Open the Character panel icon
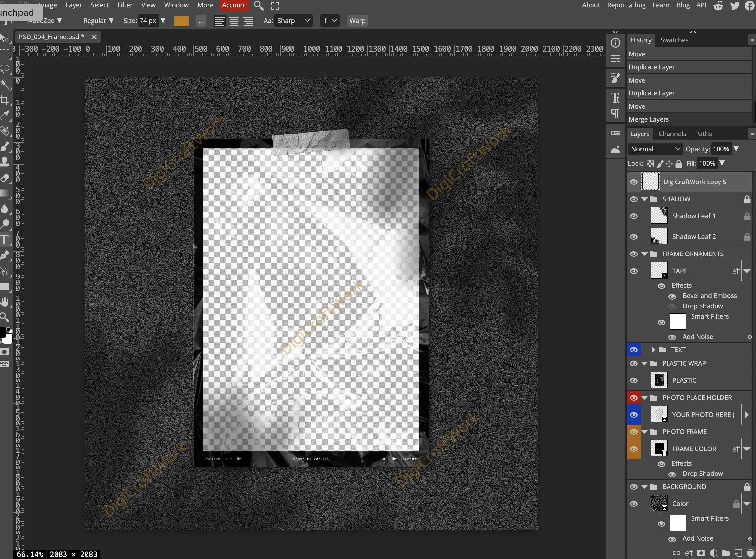This screenshot has width=756, height=559. click(x=615, y=97)
